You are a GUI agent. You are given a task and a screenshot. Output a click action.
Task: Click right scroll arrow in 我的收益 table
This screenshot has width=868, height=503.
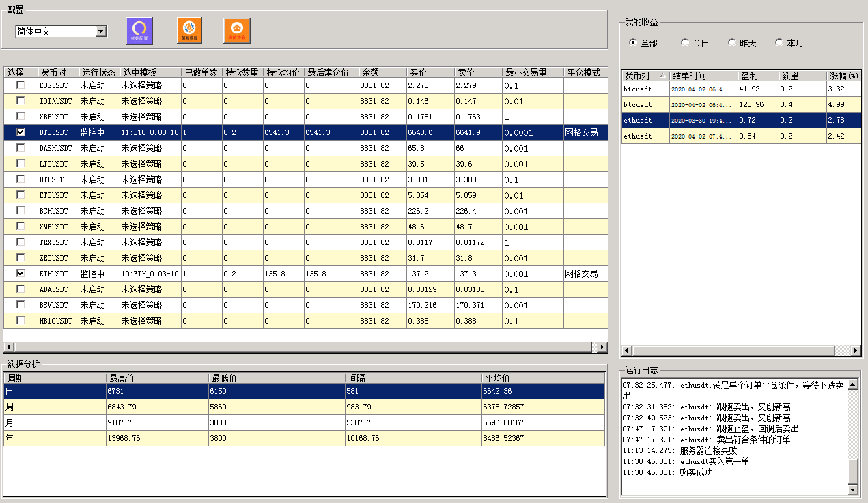click(856, 351)
